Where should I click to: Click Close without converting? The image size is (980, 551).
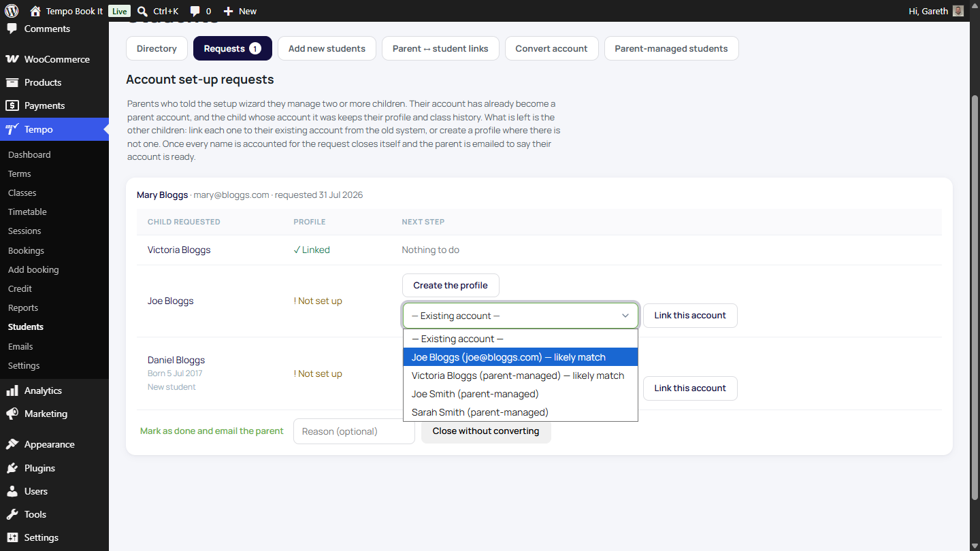click(x=486, y=431)
